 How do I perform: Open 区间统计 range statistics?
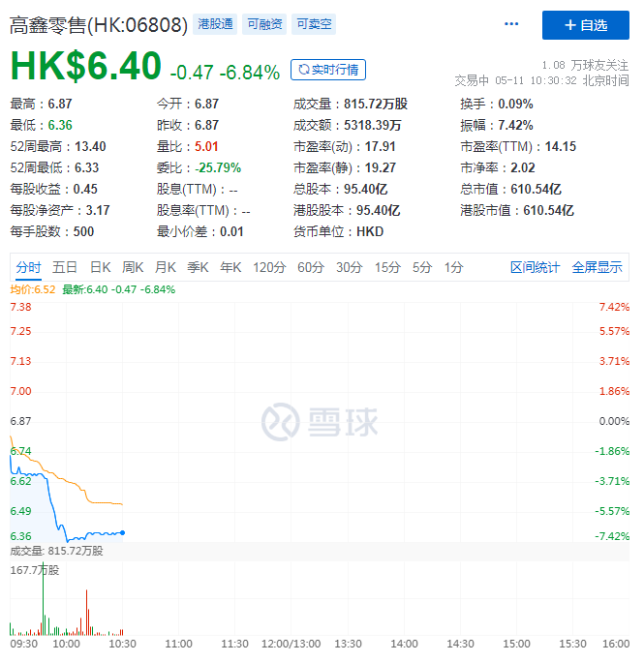pyautogui.click(x=536, y=267)
